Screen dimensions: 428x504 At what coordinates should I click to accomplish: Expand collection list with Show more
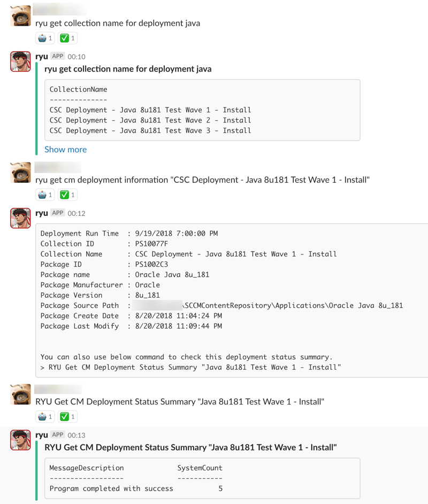point(66,150)
